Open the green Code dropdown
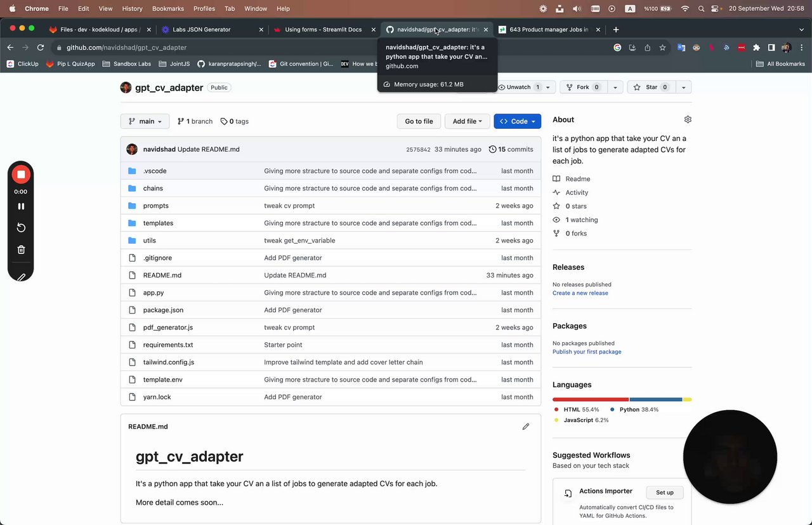The width and height of the screenshot is (812, 525). (518, 121)
